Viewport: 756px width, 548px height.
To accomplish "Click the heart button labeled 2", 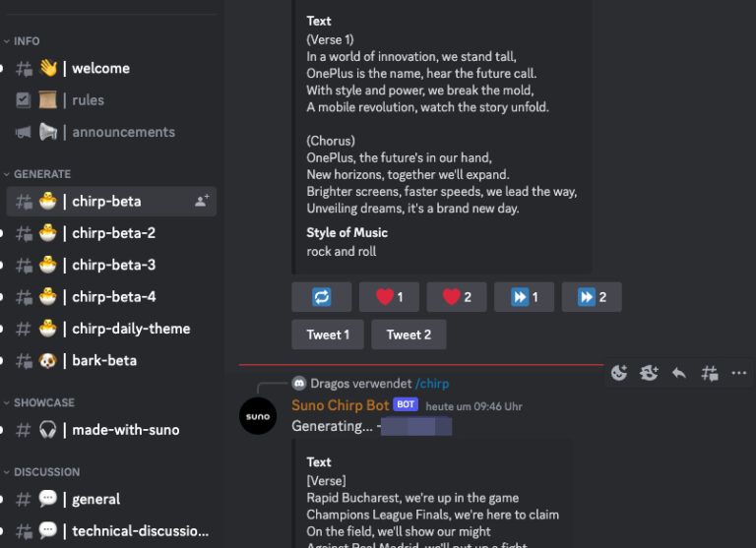I will tap(457, 297).
